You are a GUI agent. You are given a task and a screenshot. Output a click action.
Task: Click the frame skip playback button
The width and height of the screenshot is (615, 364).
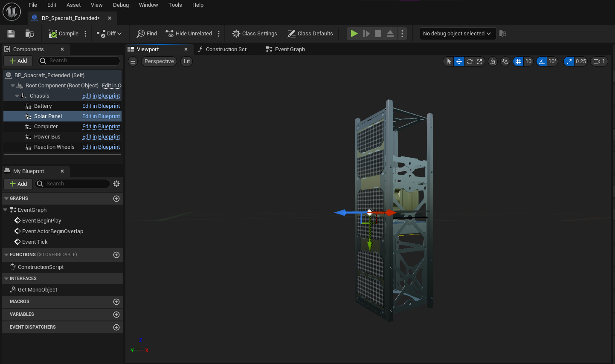[x=366, y=34]
